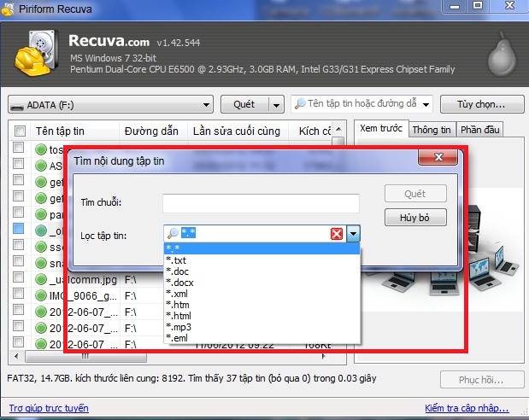Switch to the Xem trước tab
Image resolution: width=529 pixels, height=420 pixels.
(381, 128)
